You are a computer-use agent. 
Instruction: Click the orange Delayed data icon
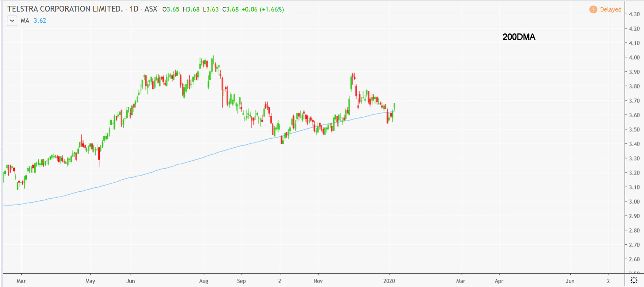(x=593, y=9)
